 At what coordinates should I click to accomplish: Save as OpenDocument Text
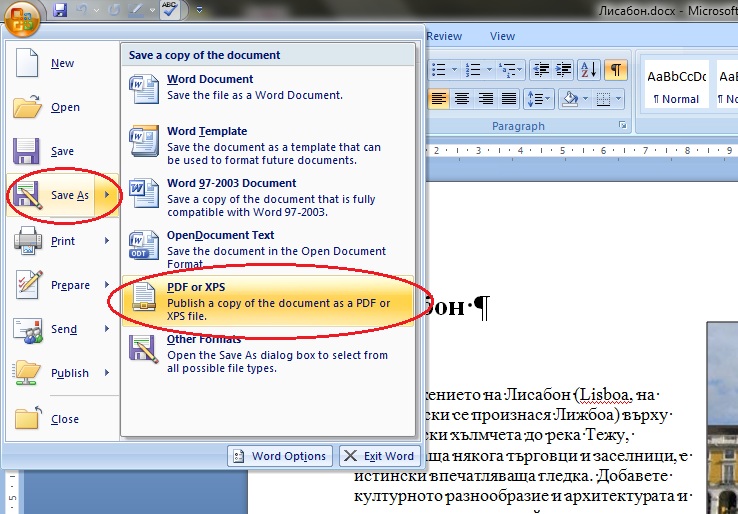pyautogui.click(x=267, y=249)
